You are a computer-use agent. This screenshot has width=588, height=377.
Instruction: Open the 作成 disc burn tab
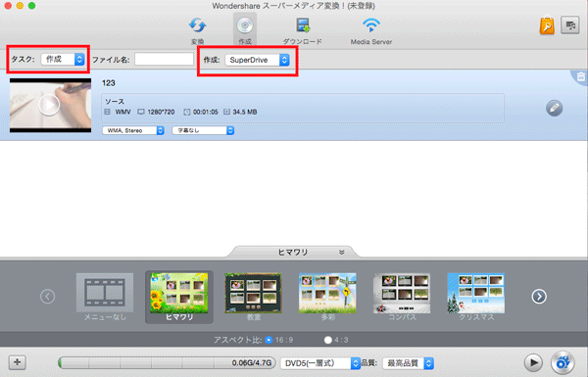point(245,29)
